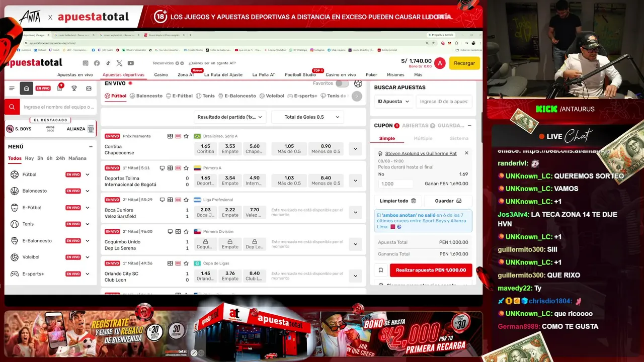Click the soccer ball icon beside Favoritos

[x=358, y=83]
